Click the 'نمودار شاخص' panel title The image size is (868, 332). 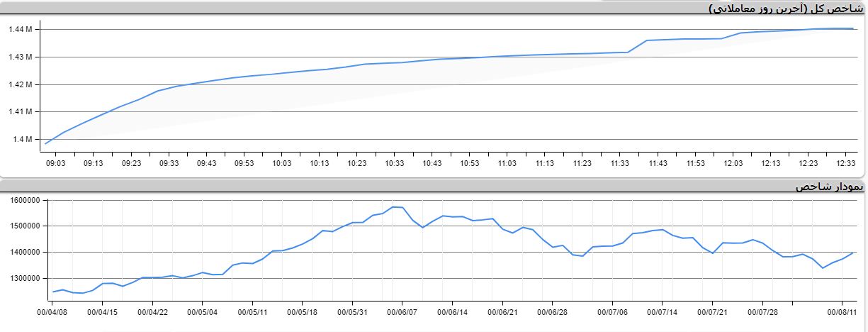(829, 187)
